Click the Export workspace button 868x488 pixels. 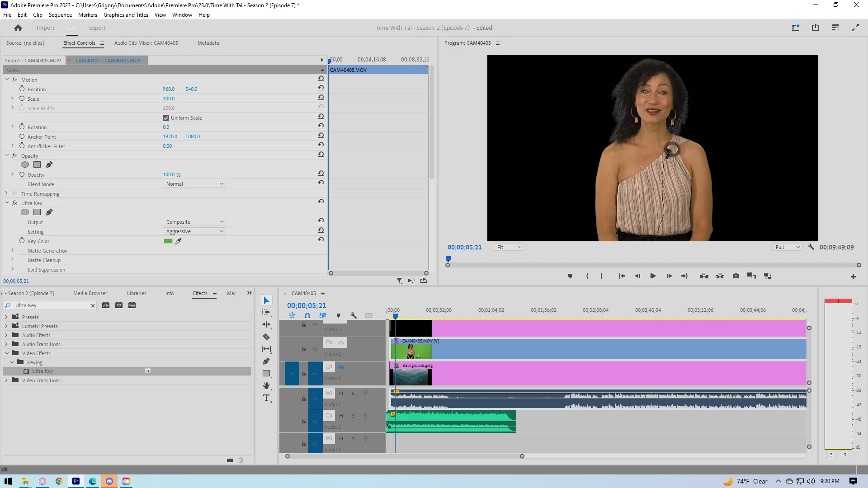[97, 28]
